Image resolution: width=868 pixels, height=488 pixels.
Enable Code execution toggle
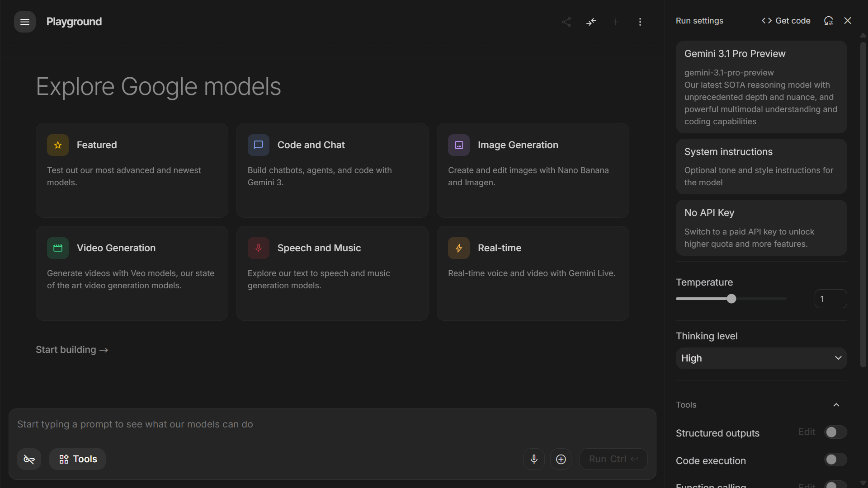835,460
